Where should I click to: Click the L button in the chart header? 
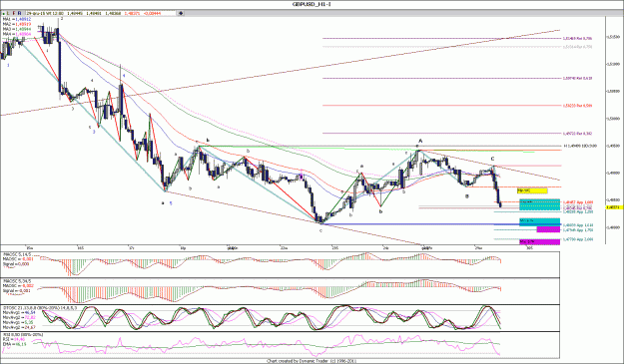[x=8, y=13]
